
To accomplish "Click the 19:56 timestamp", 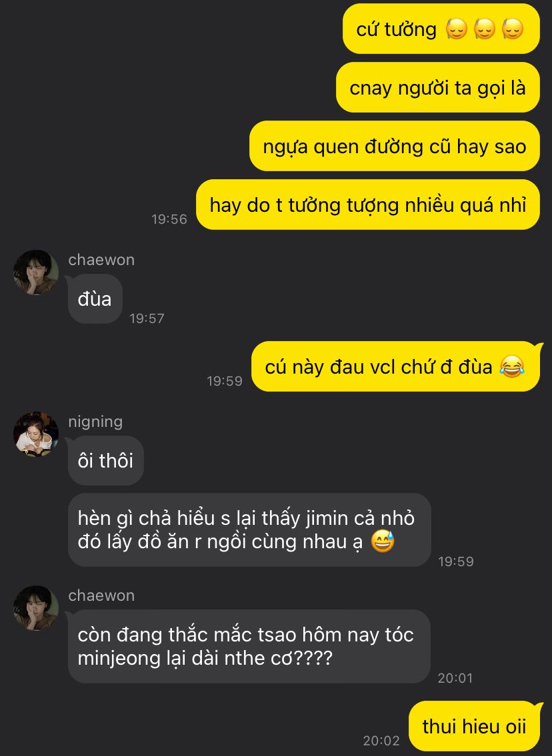I will (169, 219).
